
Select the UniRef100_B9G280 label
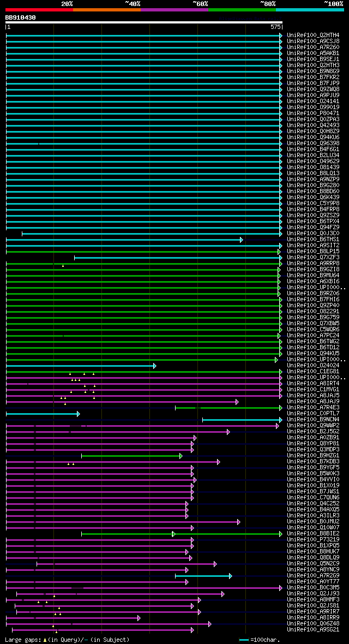(313, 185)
